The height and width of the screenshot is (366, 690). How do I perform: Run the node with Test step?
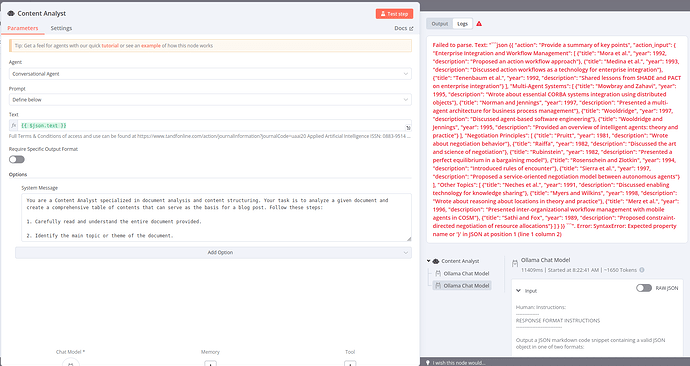coord(394,14)
